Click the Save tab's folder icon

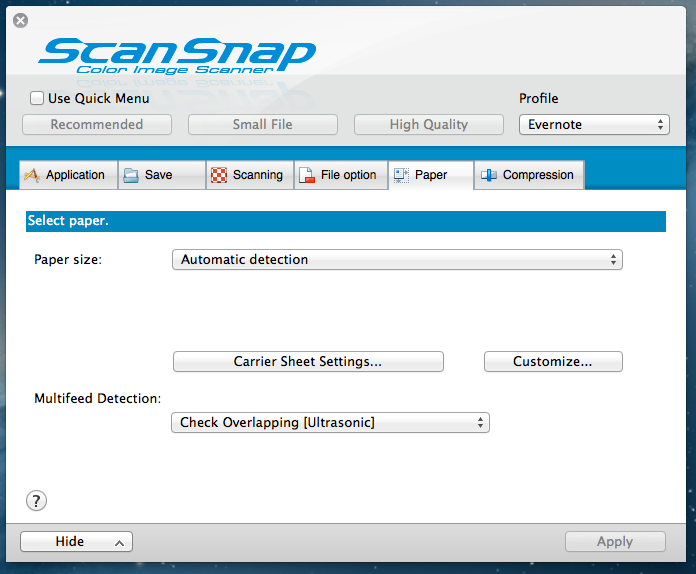pos(130,175)
